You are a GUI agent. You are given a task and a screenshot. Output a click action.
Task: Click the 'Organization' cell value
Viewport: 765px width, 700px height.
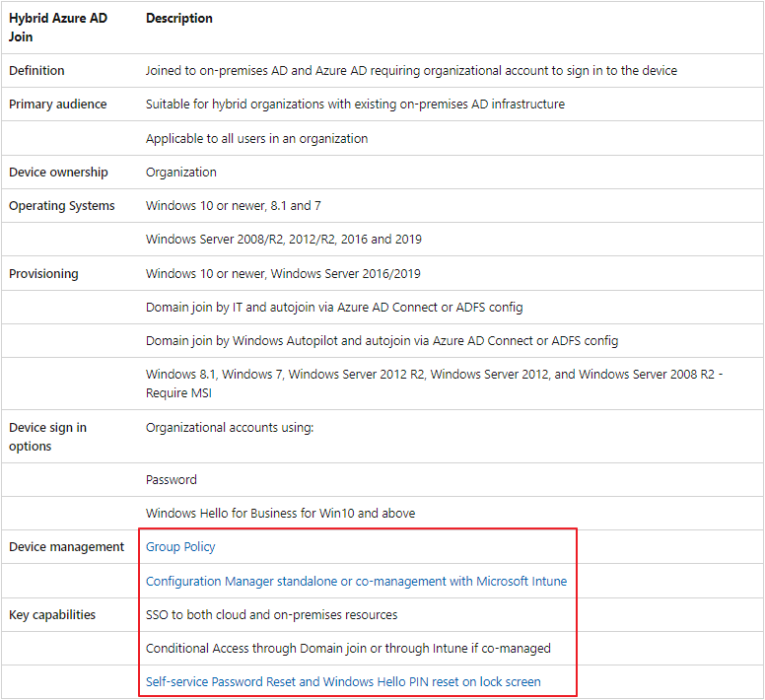point(181,173)
